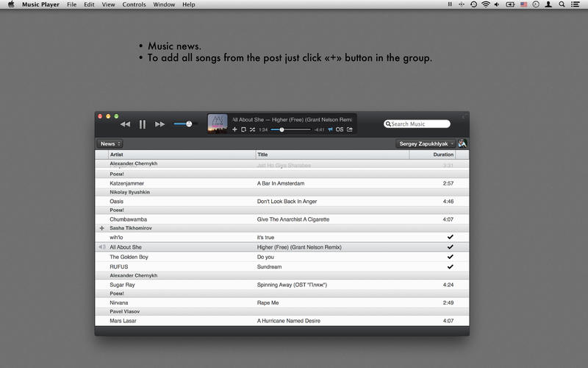Viewport: 588px width, 368px height.
Task: Click the user avatar icon
Action: (462, 144)
